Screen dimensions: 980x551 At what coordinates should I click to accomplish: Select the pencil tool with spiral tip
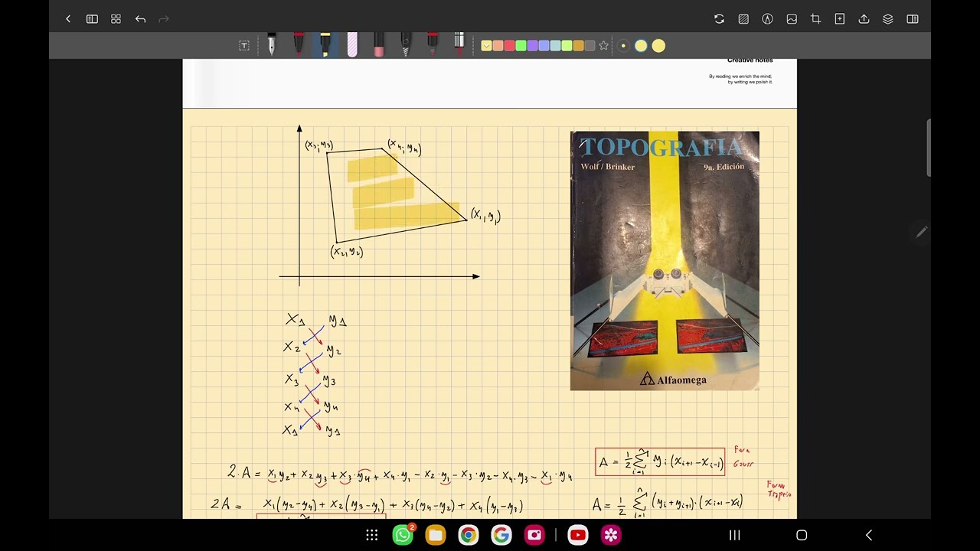[x=406, y=44]
